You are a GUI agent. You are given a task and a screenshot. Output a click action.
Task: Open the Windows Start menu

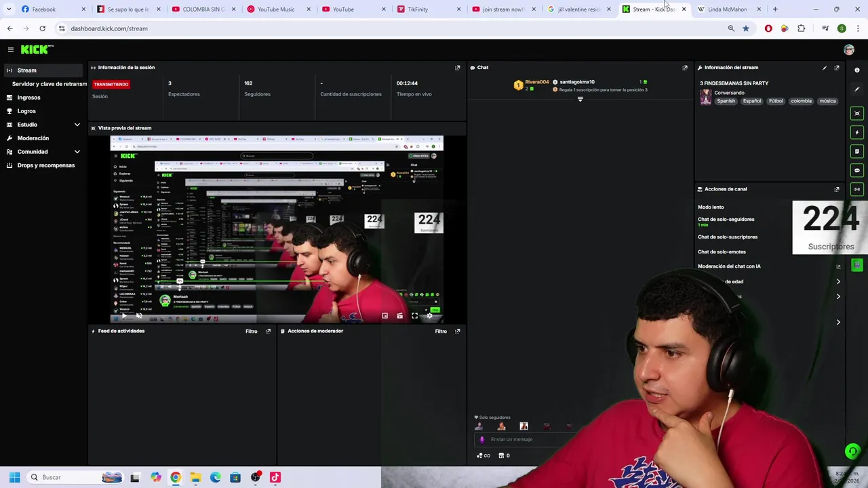point(14,477)
